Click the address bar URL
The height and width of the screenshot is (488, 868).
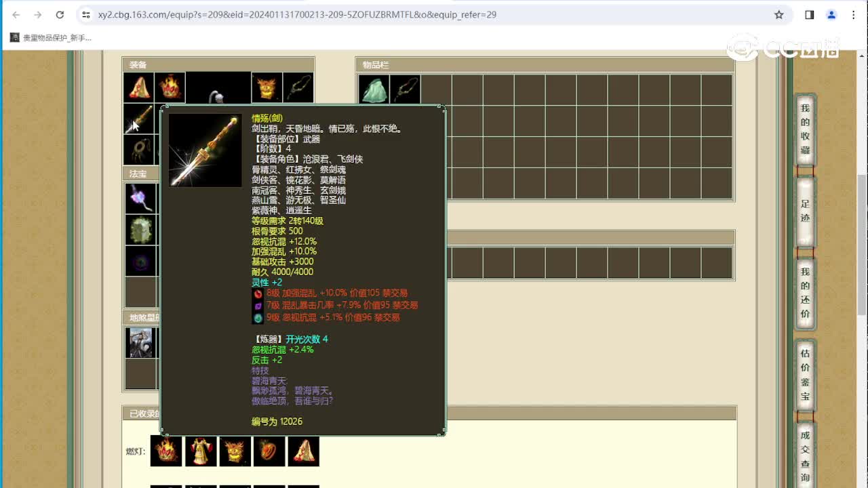[x=297, y=14]
